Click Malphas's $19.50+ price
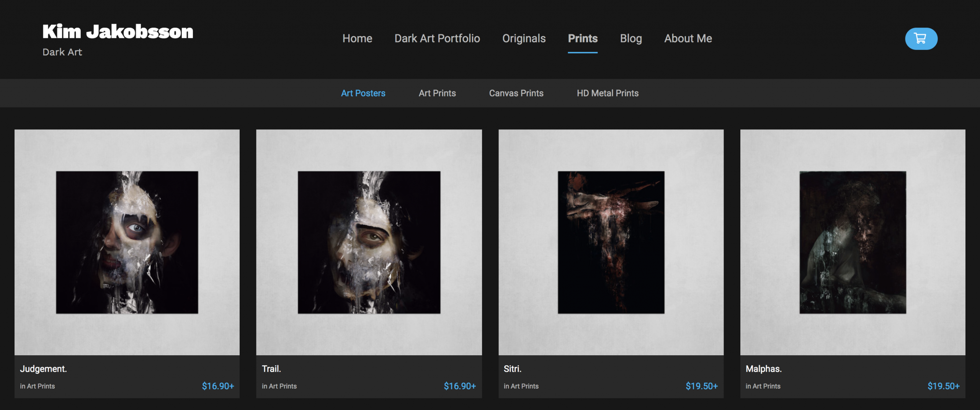This screenshot has width=980, height=410. [944, 386]
